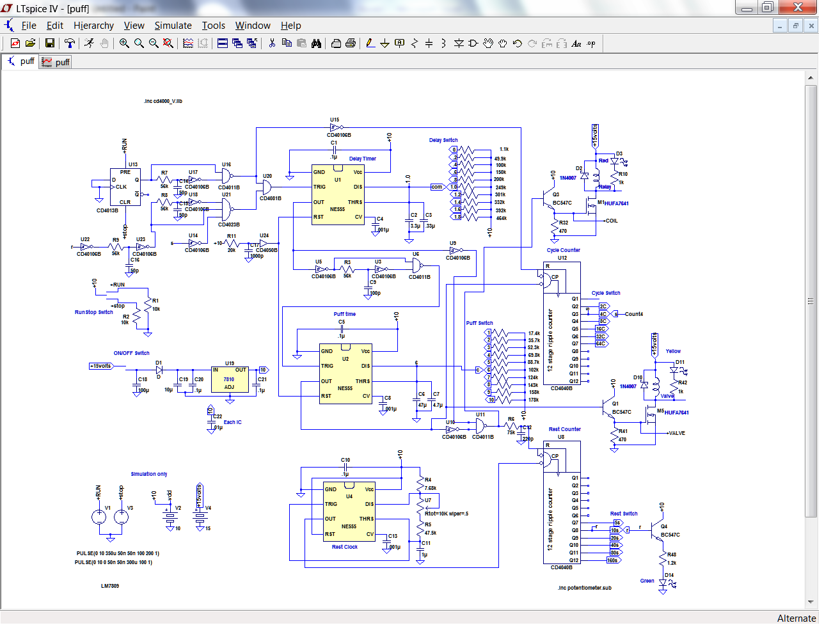
Task: Click the vertical scrollbar up arrow
Action: 811,77
